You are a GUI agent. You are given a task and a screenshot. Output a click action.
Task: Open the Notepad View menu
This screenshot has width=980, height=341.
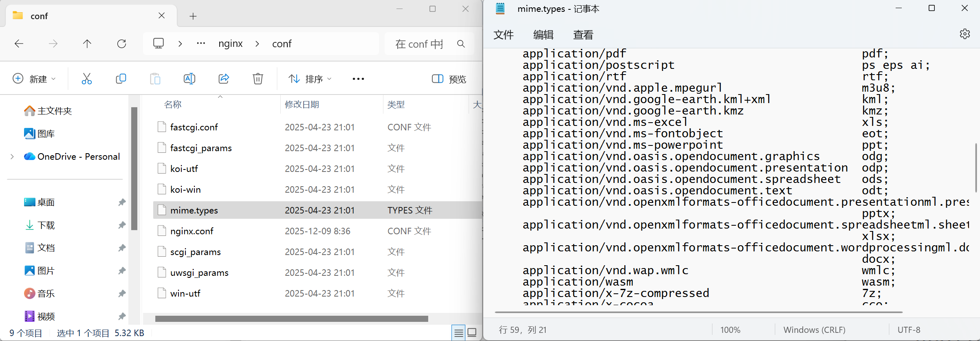[x=583, y=35]
